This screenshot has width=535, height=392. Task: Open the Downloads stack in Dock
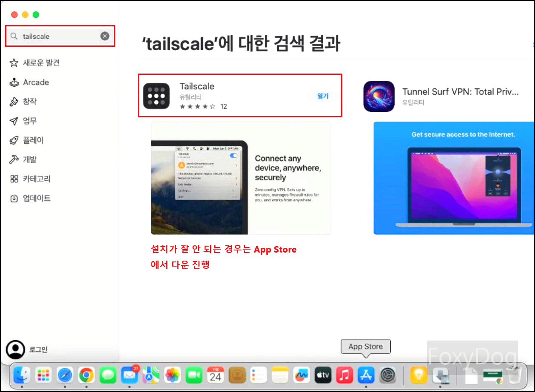440,375
